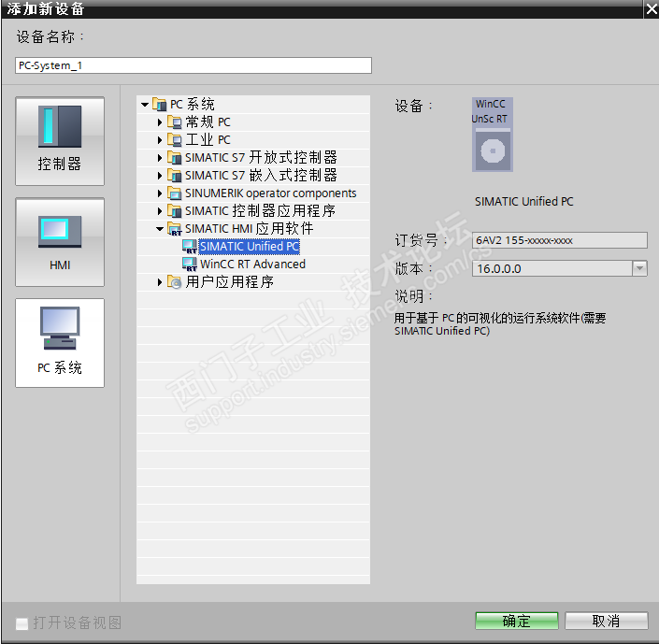Screen dimensions: 659x644
Task: Close the 添加新设备 dialog
Action: click(652, 8)
